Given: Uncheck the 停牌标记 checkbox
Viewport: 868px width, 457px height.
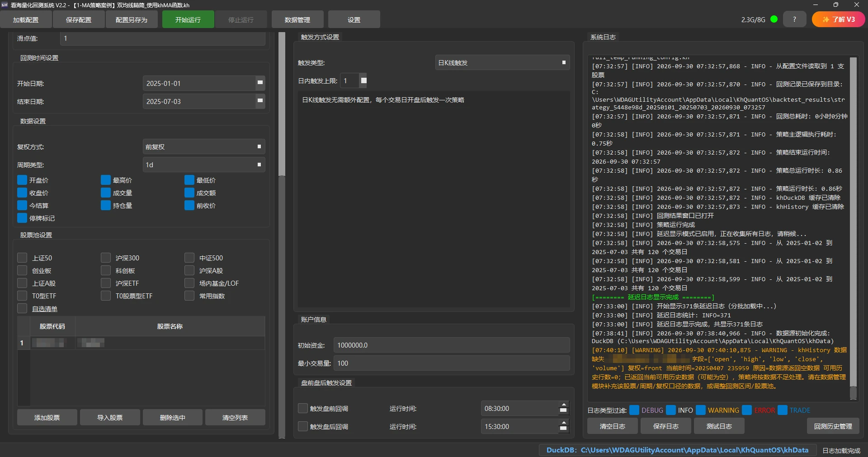Looking at the screenshot, I should coord(22,218).
